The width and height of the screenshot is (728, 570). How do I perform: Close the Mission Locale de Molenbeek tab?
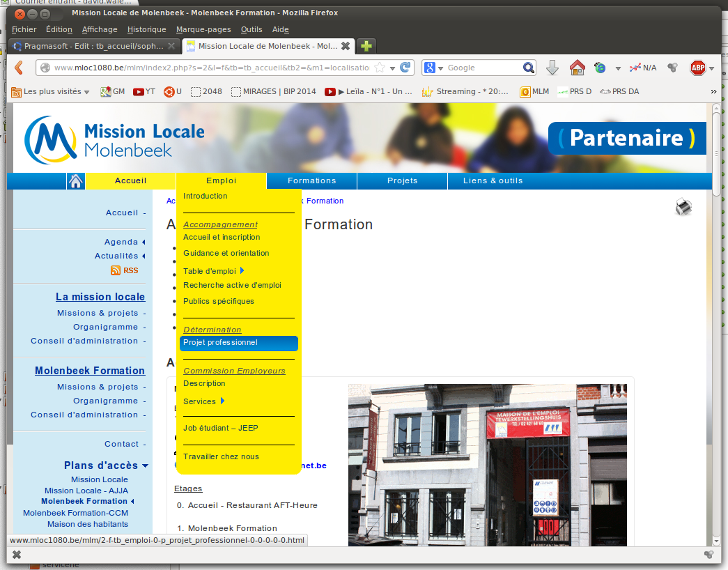tap(346, 46)
